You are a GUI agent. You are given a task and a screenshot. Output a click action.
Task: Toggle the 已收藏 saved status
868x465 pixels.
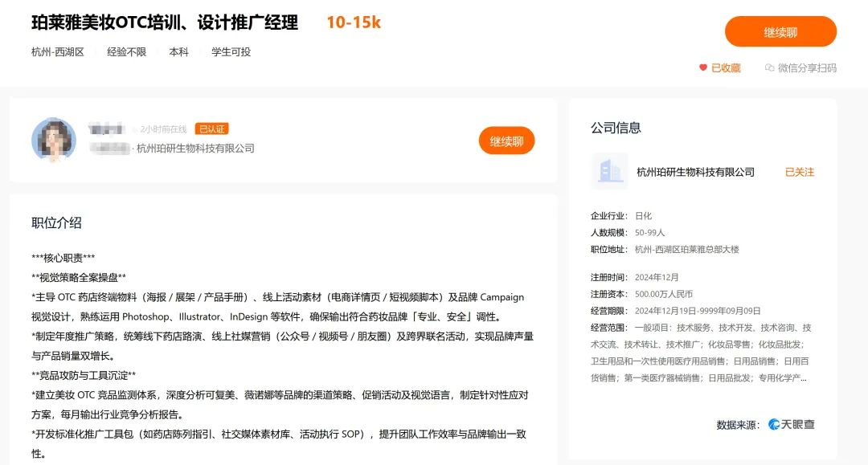(726, 68)
